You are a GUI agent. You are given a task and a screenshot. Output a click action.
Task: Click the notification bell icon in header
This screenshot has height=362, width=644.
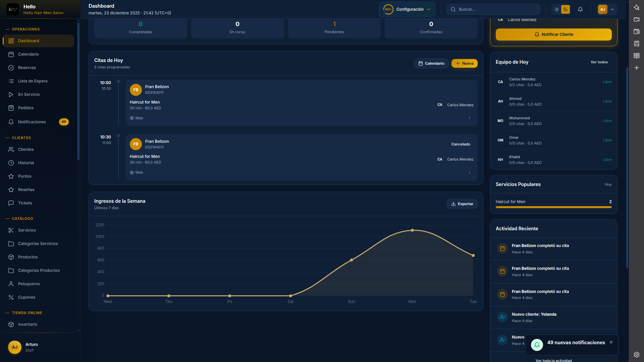580,9
